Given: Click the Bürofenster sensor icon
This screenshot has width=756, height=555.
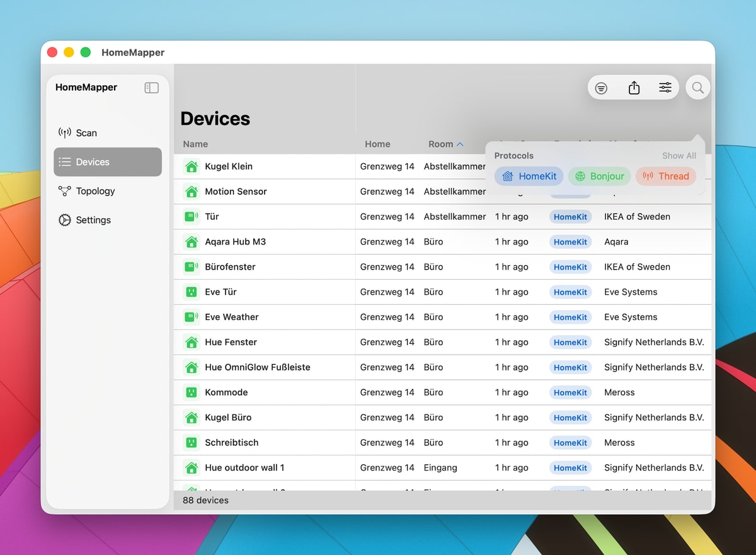Looking at the screenshot, I should click(191, 267).
